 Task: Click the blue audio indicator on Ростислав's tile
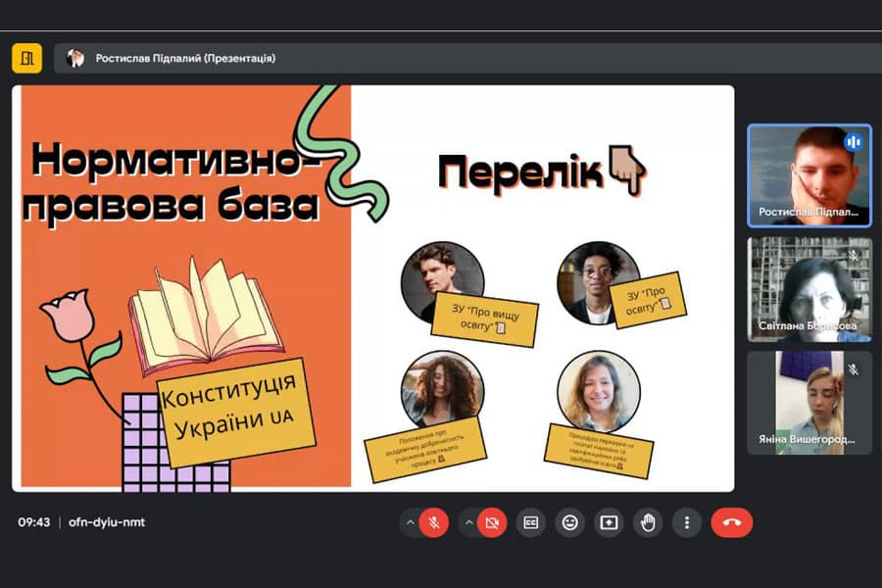coord(853,142)
